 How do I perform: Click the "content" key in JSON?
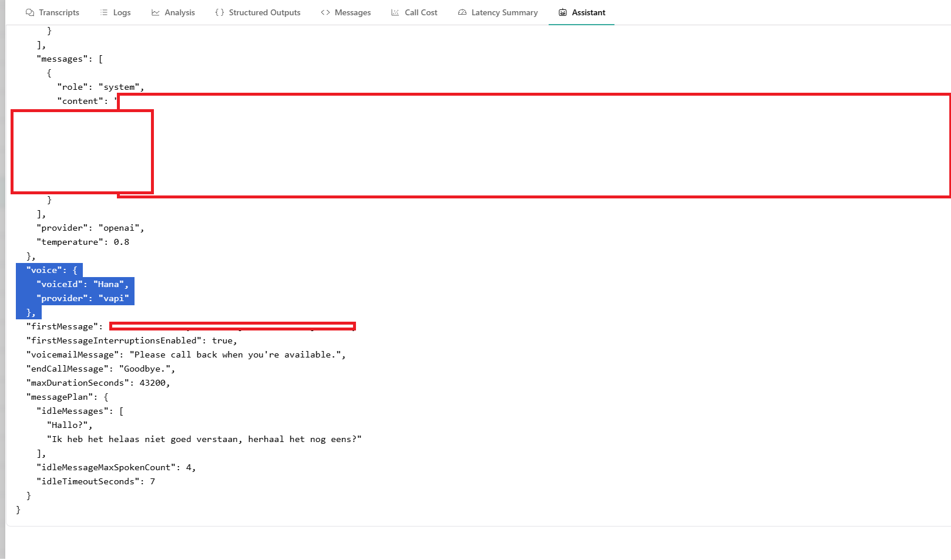tap(80, 101)
